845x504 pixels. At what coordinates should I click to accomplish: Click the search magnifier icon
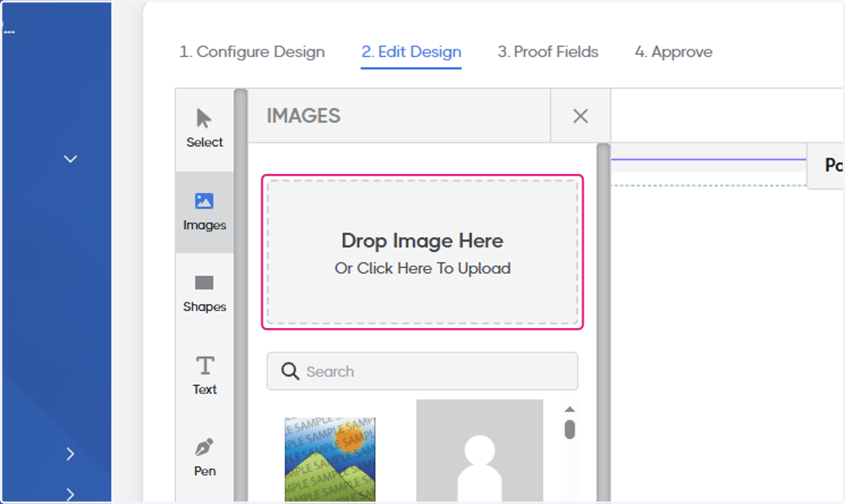tap(290, 371)
